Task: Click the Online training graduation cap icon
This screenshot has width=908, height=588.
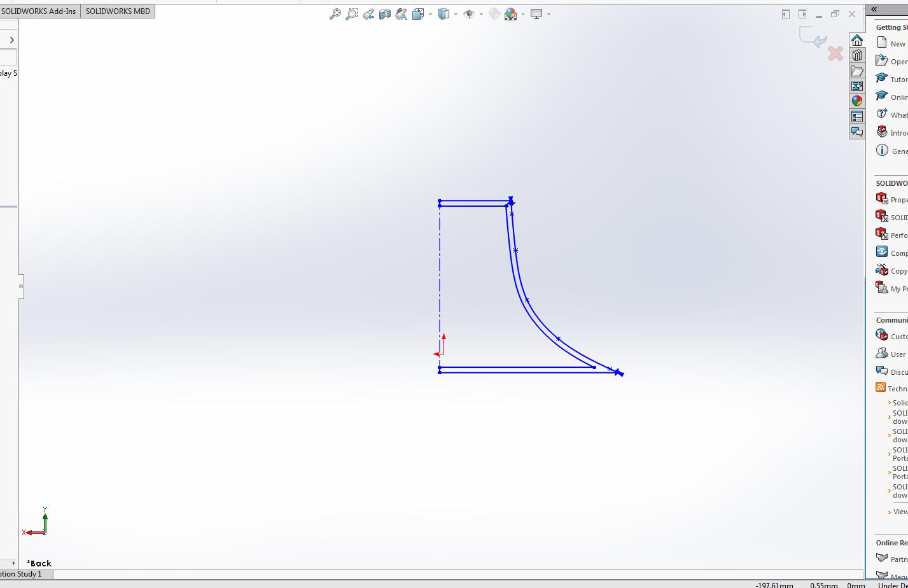Action: (882, 96)
